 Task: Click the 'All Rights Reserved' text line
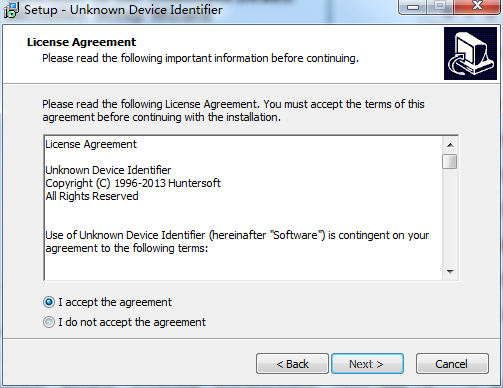[92, 196]
